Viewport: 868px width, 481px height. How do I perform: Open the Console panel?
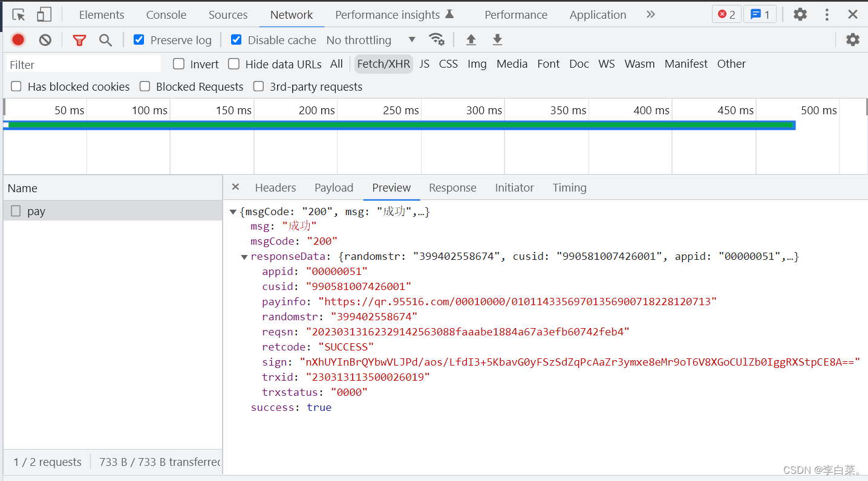pos(166,14)
